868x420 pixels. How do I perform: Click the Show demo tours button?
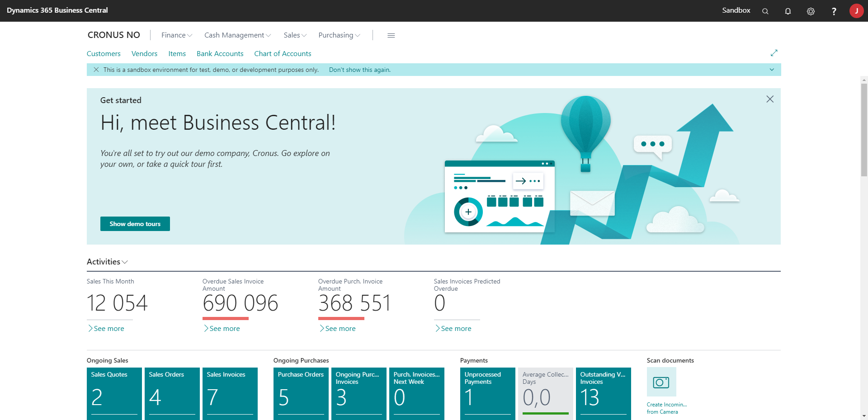pos(135,224)
